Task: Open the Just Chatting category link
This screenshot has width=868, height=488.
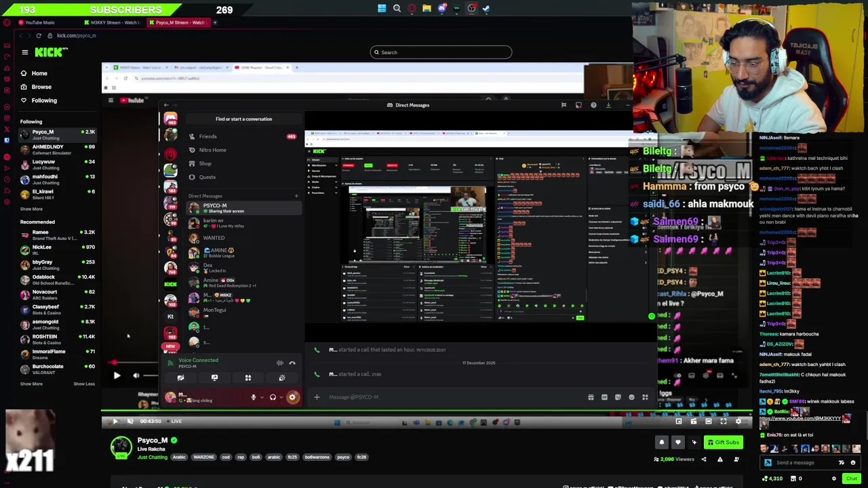Action: (152, 457)
